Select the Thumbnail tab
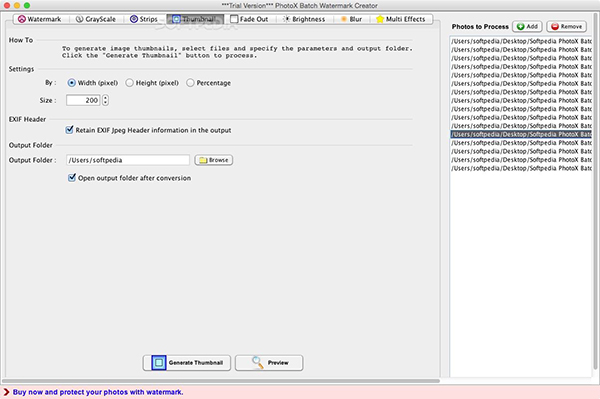600x399 pixels. [x=195, y=19]
